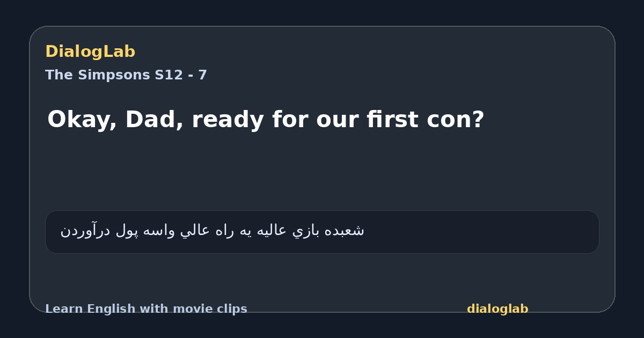Click the Persian translation subtitle box
The image size is (644, 338).
pos(322,232)
